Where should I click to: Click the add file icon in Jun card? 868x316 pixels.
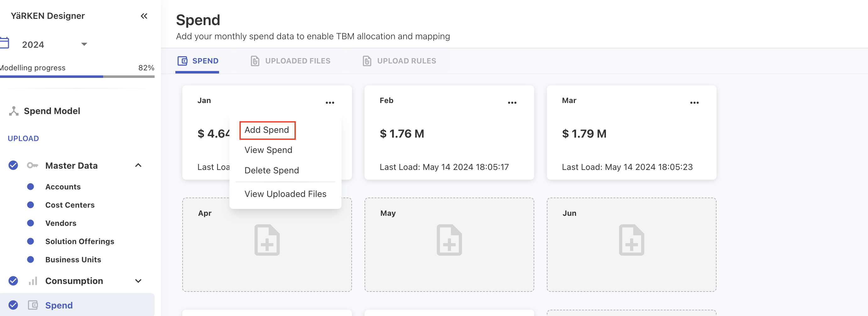631,240
